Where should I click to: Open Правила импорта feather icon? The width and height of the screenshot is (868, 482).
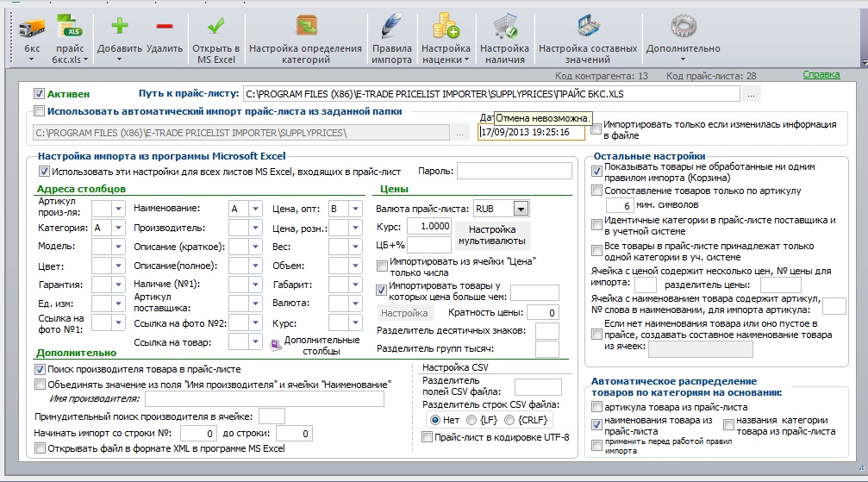click(x=391, y=26)
